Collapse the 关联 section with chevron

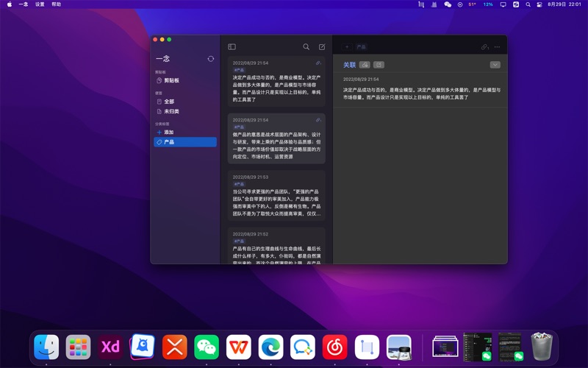click(x=495, y=65)
